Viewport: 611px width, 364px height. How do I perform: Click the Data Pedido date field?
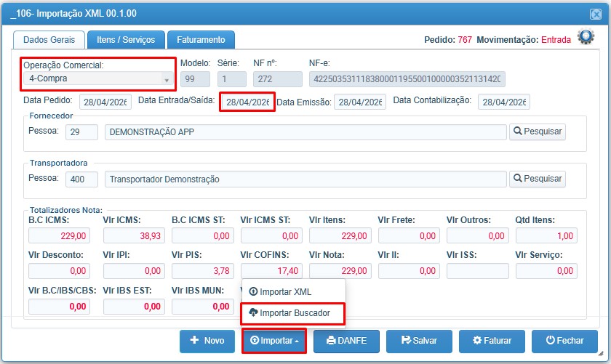click(x=105, y=102)
